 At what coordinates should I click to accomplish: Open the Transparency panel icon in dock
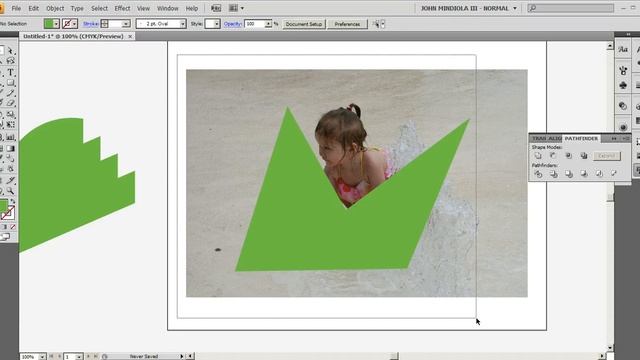[x=623, y=106]
